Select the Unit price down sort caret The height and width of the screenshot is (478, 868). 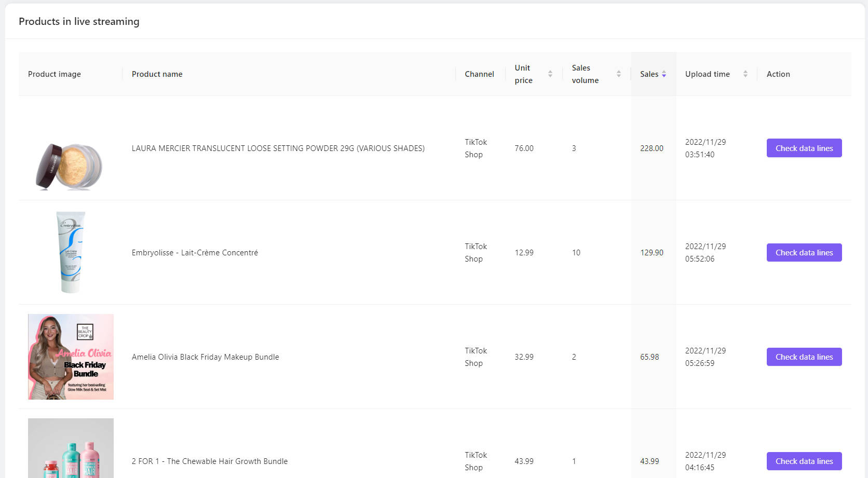point(550,76)
